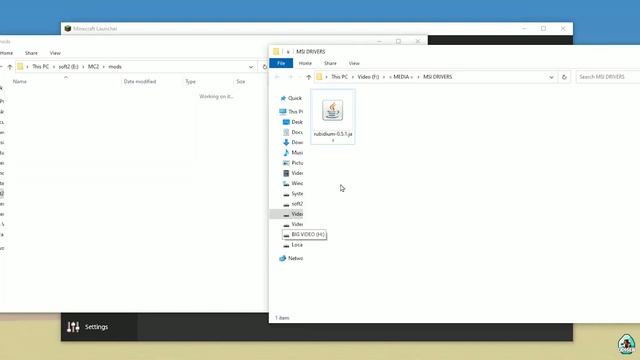Expand address bar history in mods window

(251, 67)
